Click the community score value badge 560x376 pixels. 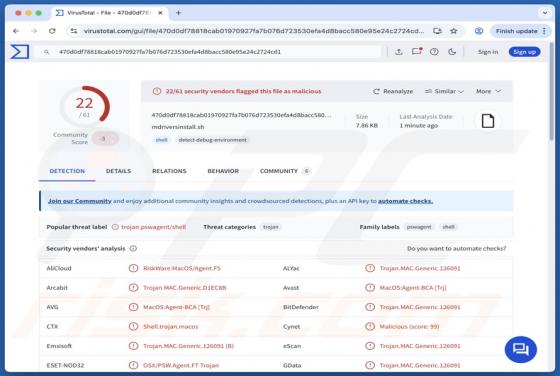pos(105,138)
